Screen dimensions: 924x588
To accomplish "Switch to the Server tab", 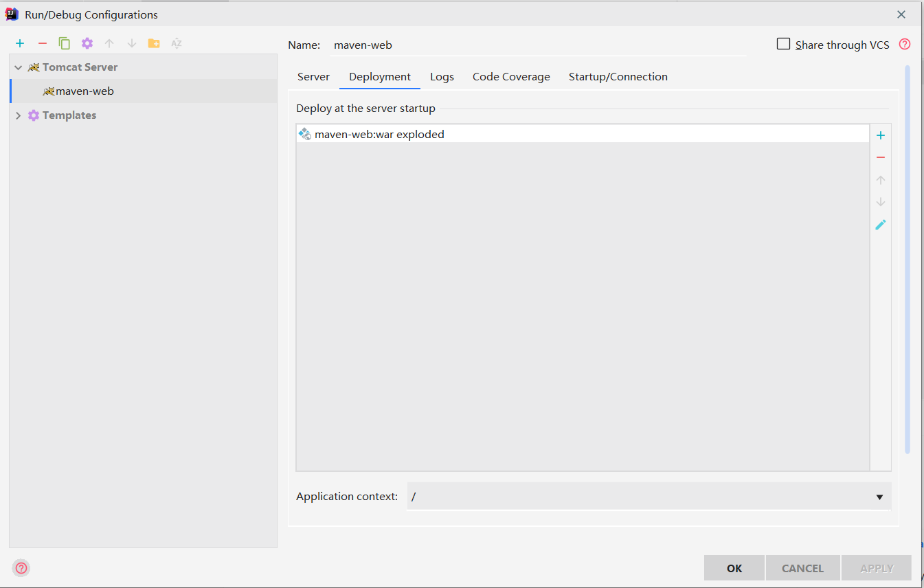I will pos(313,77).
